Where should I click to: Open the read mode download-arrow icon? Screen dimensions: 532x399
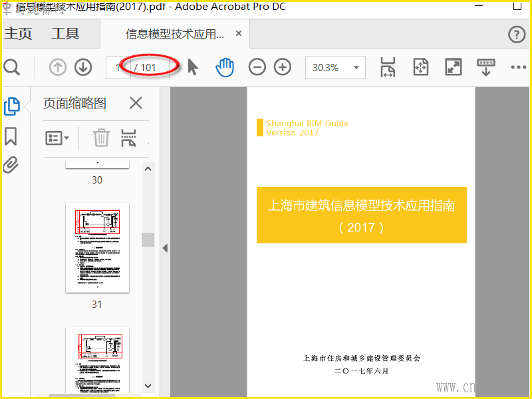point(486,67)
